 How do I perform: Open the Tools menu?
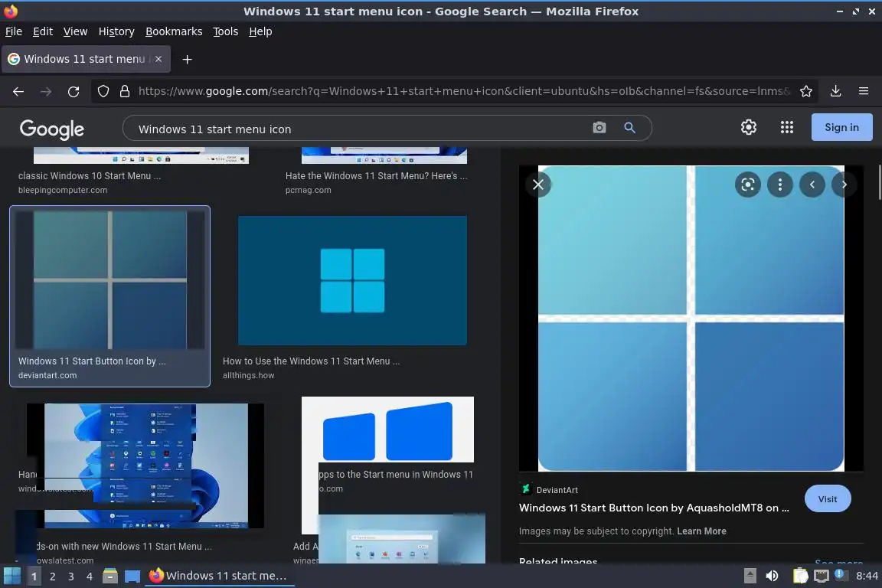[226, 31]
